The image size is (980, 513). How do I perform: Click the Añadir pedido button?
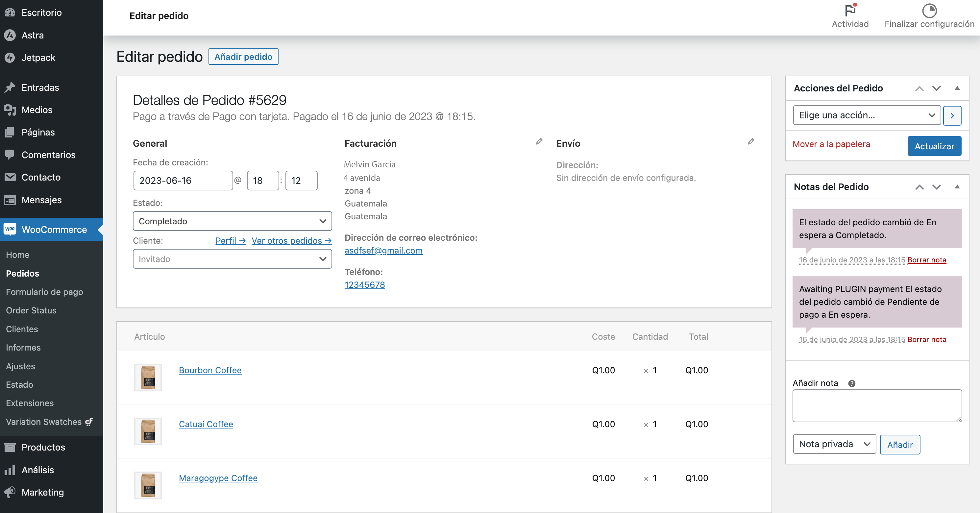pyautogui.click(x=243, y=56)
